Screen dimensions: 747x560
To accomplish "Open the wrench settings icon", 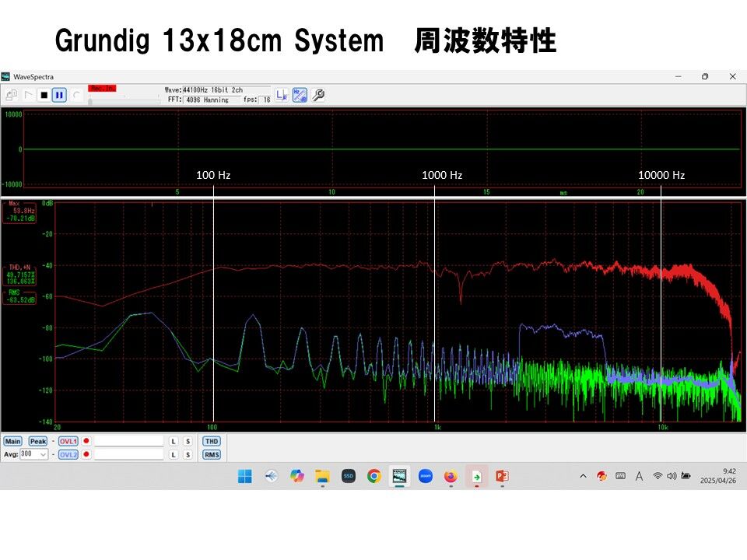I will [x=318, y=95].
